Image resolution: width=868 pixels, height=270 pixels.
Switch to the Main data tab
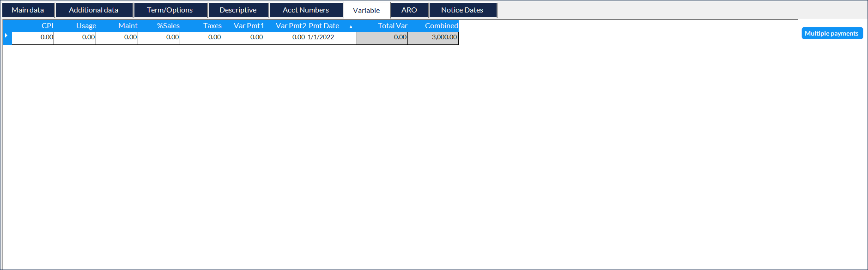[28, 10]
